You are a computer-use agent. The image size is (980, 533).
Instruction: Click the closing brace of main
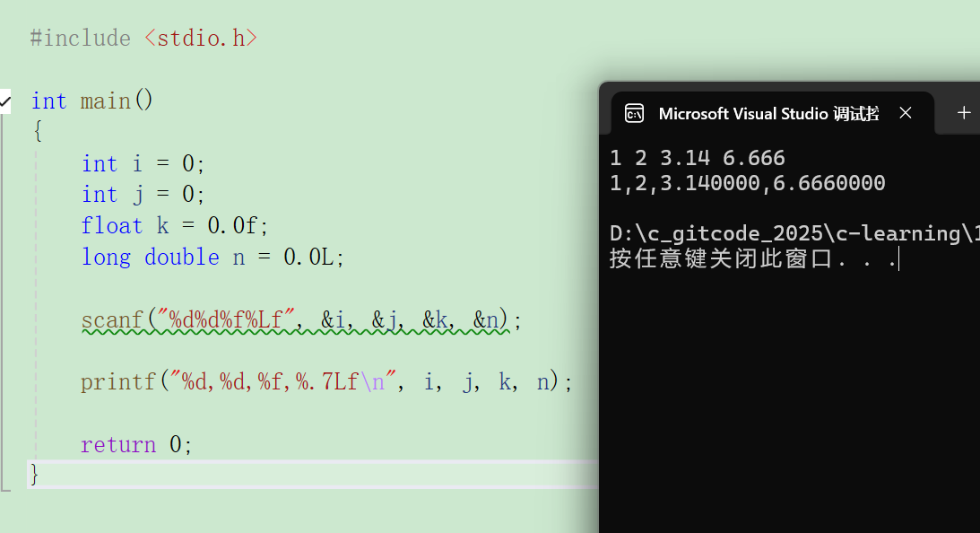(34, 474)
